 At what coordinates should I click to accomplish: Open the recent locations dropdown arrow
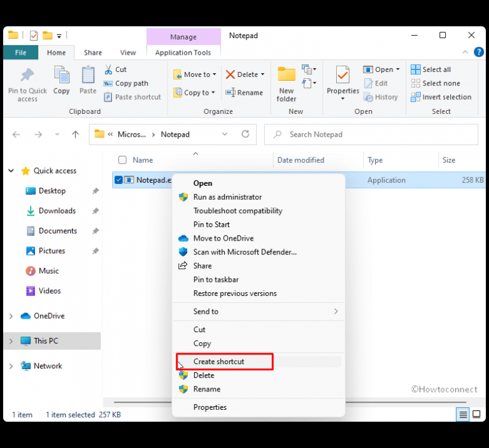coord(57,134)
